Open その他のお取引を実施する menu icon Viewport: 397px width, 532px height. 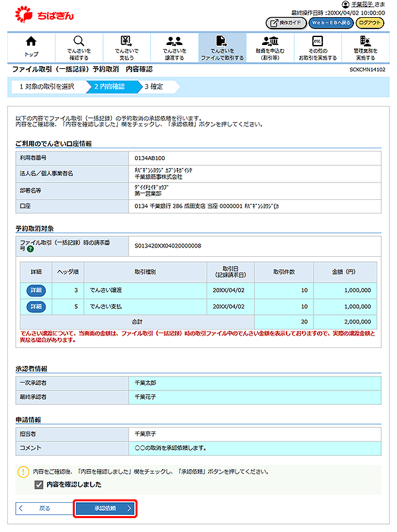pyautogui.click(x=318, y=41)
